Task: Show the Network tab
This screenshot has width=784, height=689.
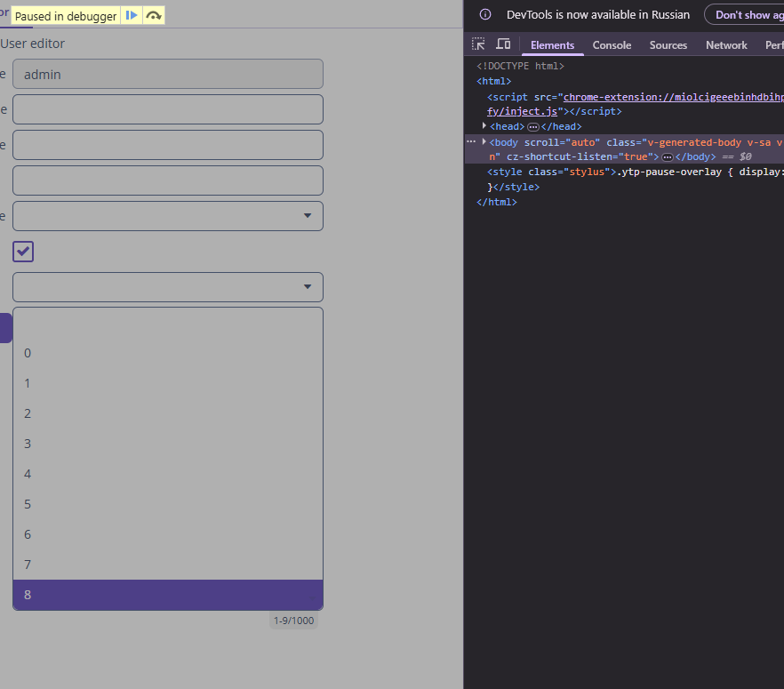Action: point(726,45)
